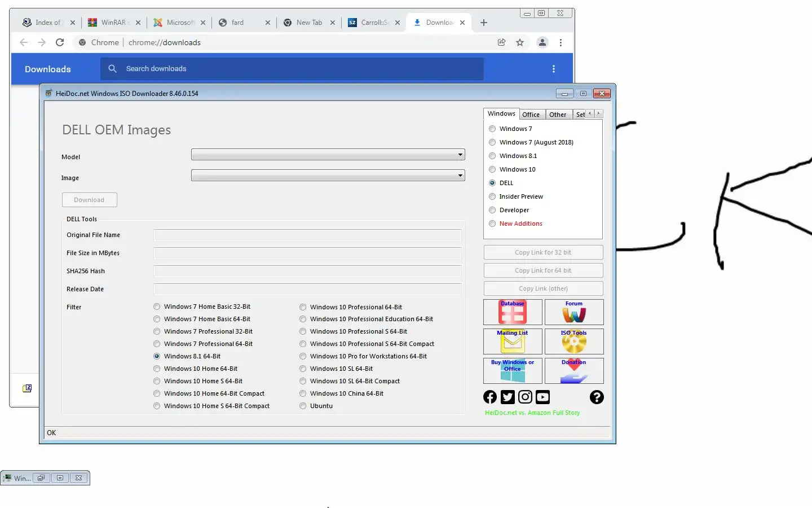
Task: Switch to the Microsoft browser tab
Action: (179, 23)
